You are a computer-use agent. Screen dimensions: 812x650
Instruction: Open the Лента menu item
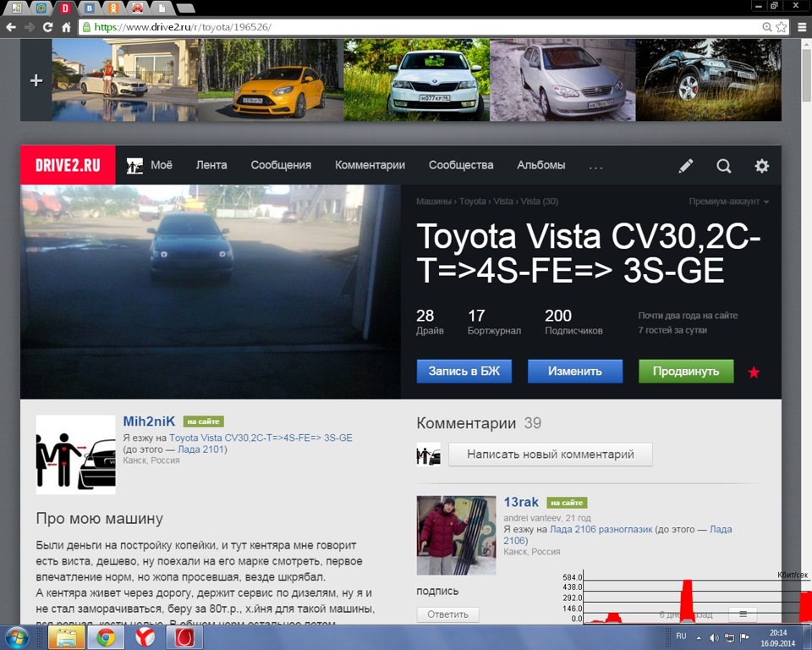[211, 165]
